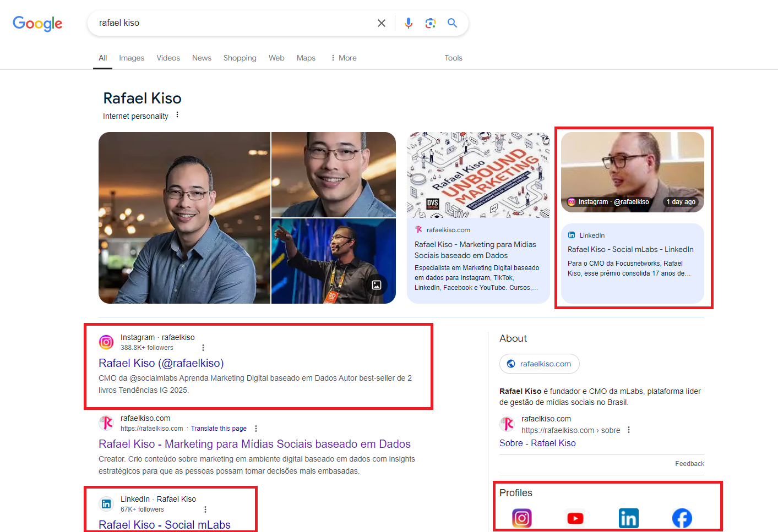The width and height of the screenshot is (778, 532).
Task: Open Google Lens image search
Action: [431, 23]
